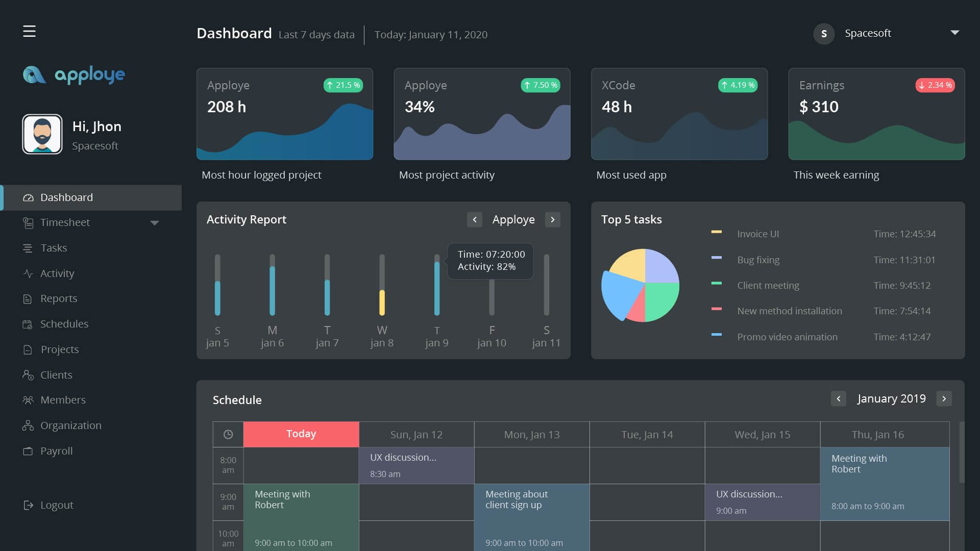Click the Payroll wallet icon
Image resolution: width=980 pixels, height=551 pixels.
point(28,451)
